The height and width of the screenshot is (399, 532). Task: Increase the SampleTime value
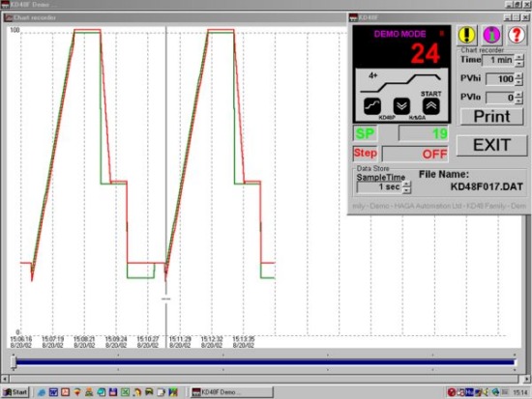406,185
